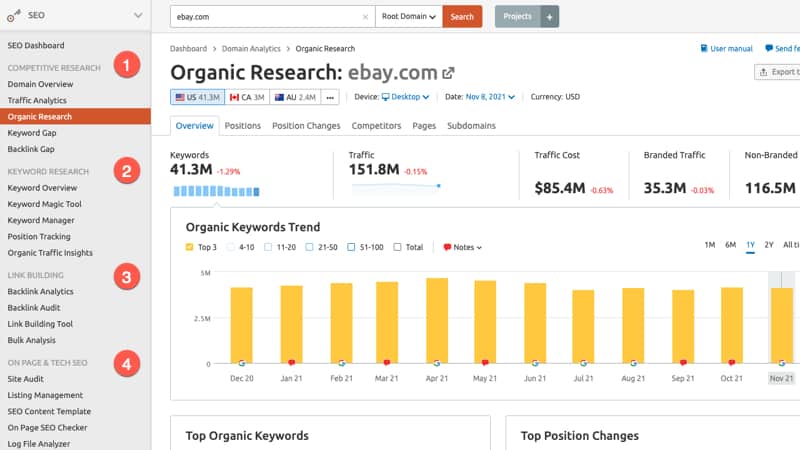Open Traffic Analytics in sidebar
Viewport: 800px width, 450px height.
(x=37, y=101)
